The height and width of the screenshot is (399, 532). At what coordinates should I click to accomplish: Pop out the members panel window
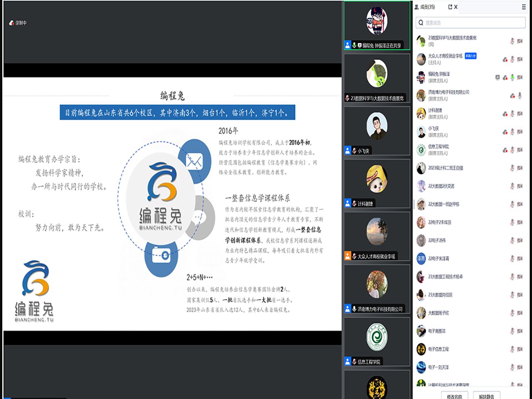click(x=450, y=7)
